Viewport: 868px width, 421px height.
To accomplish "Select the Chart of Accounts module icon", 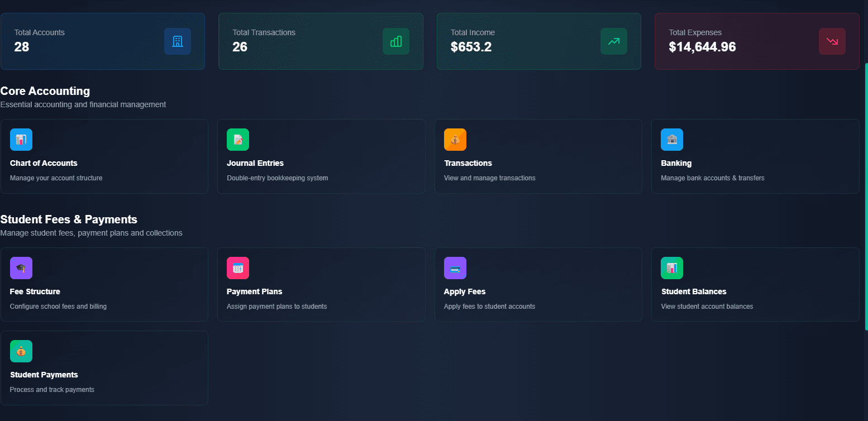I will coord(21,140).
